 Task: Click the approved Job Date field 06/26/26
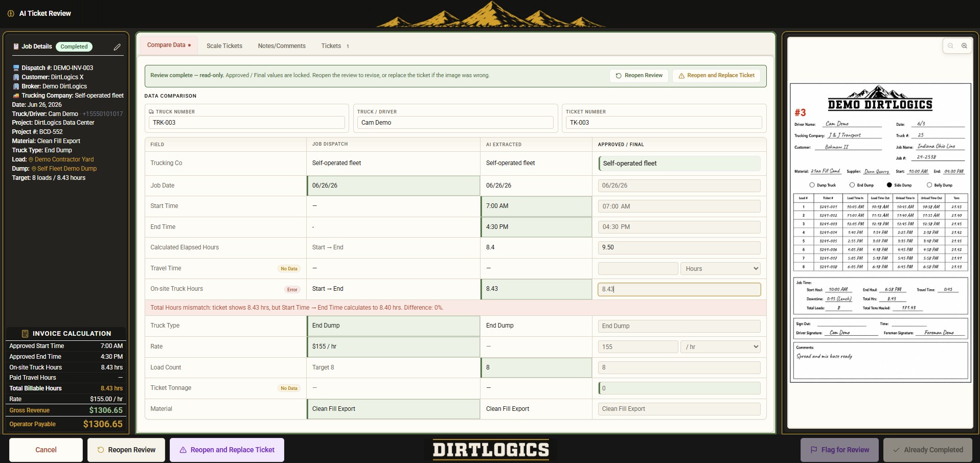click(x=679, y=186)
